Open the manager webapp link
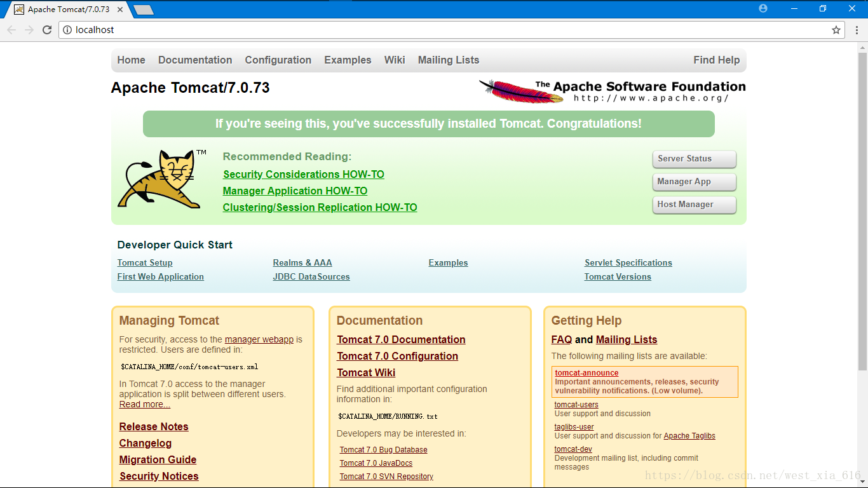Viewport: 868px width, 488px height. [259, 339]
